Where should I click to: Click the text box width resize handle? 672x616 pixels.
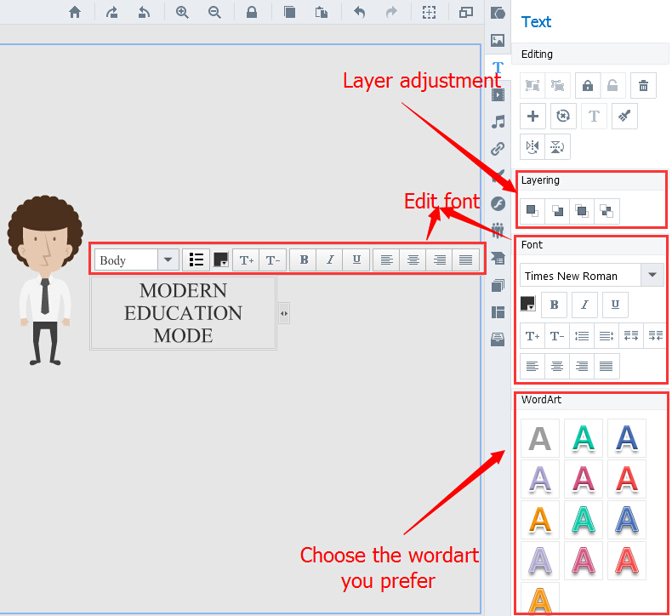(284, 313)
